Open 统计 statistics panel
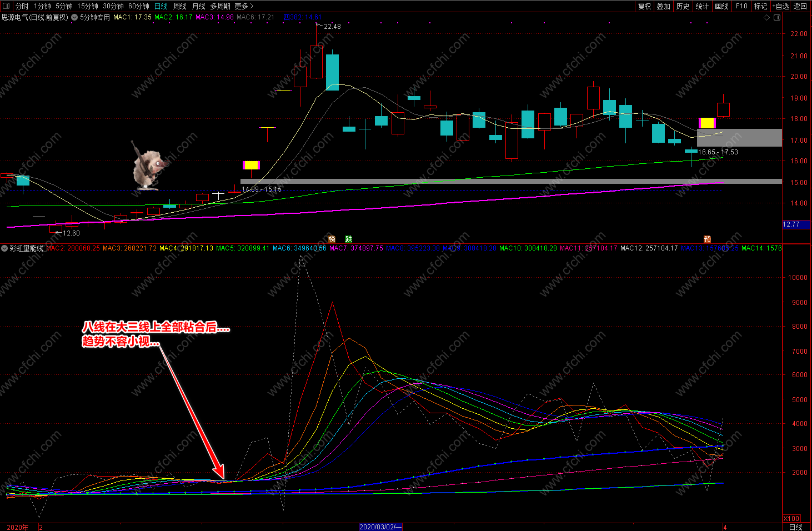The image size is (812, 531). tap(703, 6)
